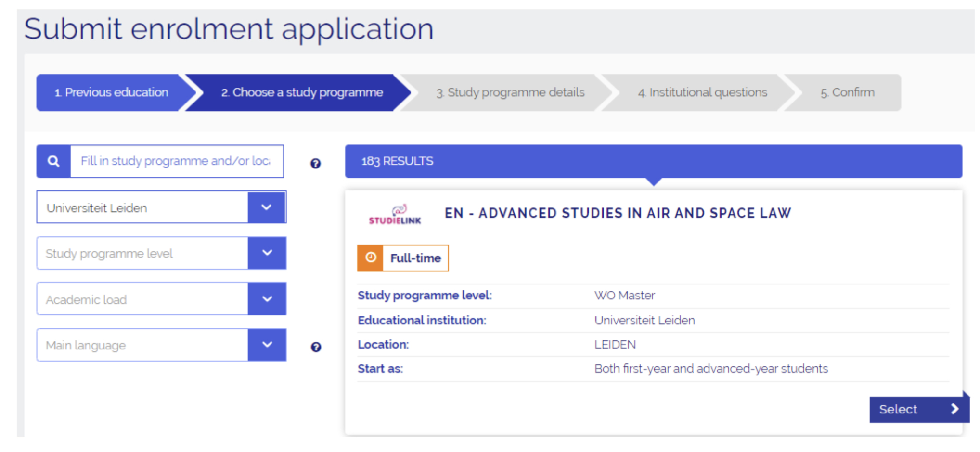Click the search magnifier icon
Screen dimensions: 980x452
[x=53, y=161]
